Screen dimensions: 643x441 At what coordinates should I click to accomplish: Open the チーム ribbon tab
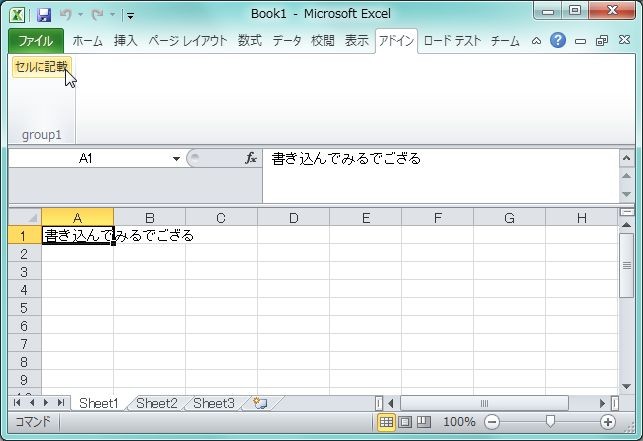[505, 41]
